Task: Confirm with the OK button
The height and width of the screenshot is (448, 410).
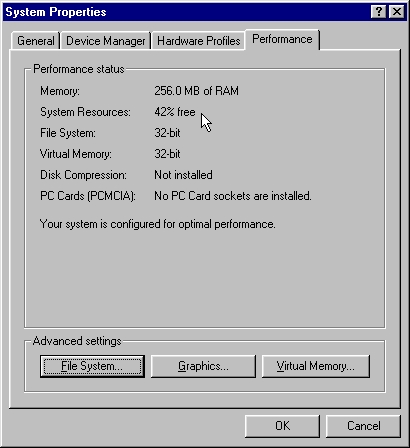Action: coord(282,426)
